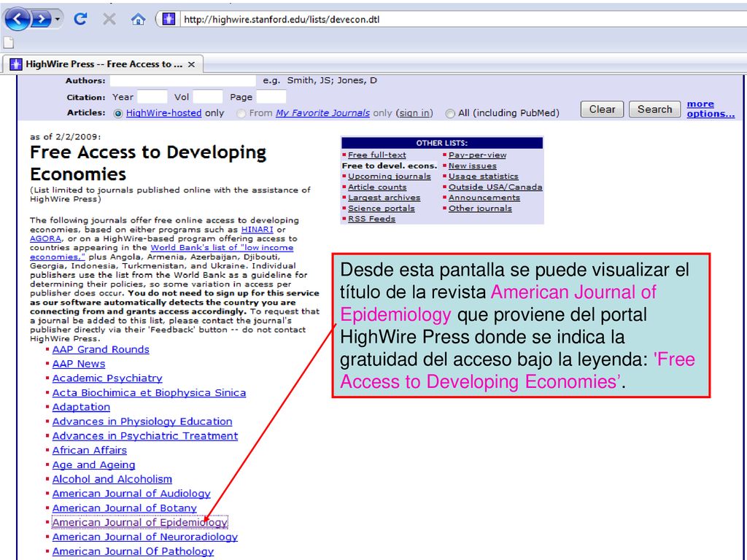Open the Other journals list

click(x=480, y=208)
